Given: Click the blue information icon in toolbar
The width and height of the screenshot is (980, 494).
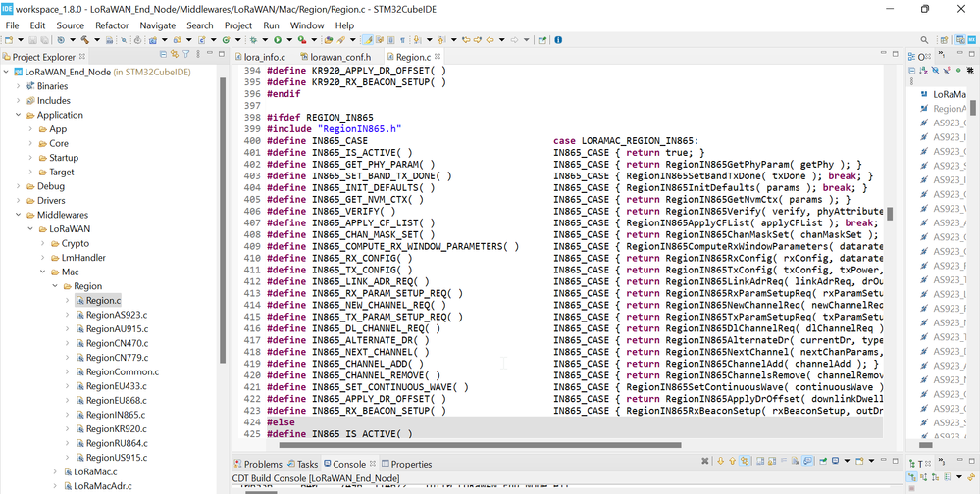Looking at the screenshot, I should pos(558,39).
